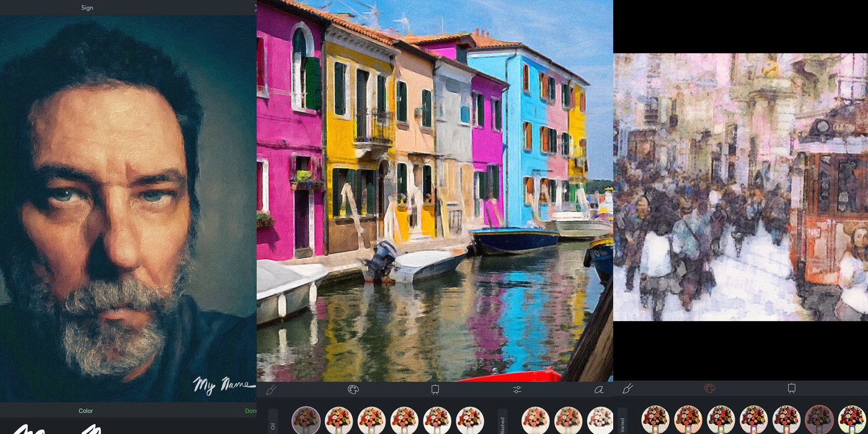Select the brush icon in the middle panel toolbar
868x434 pixels.
click(270, 389)
